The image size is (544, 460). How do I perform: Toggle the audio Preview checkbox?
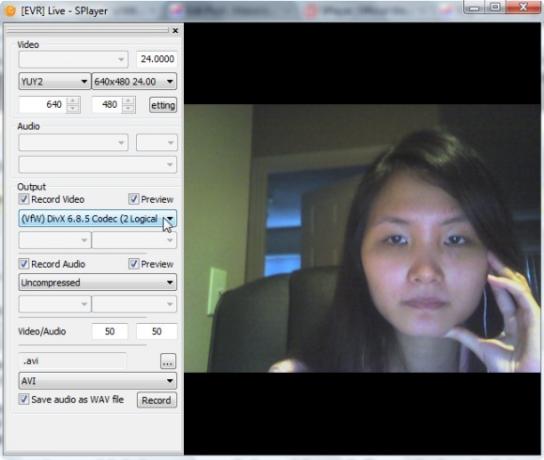click(x=134, y=264)
